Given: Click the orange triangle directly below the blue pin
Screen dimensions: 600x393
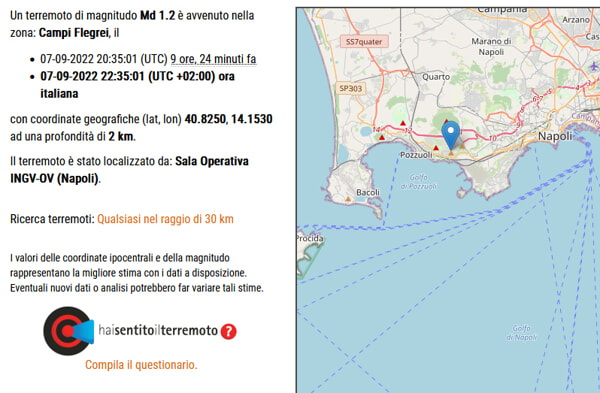Looking at the screenshot, I should [x=451, y=153].
